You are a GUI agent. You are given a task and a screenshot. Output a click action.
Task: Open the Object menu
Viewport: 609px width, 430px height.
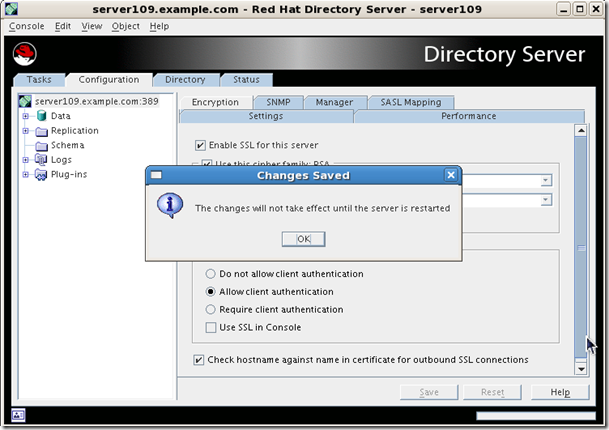click(125, 26)
